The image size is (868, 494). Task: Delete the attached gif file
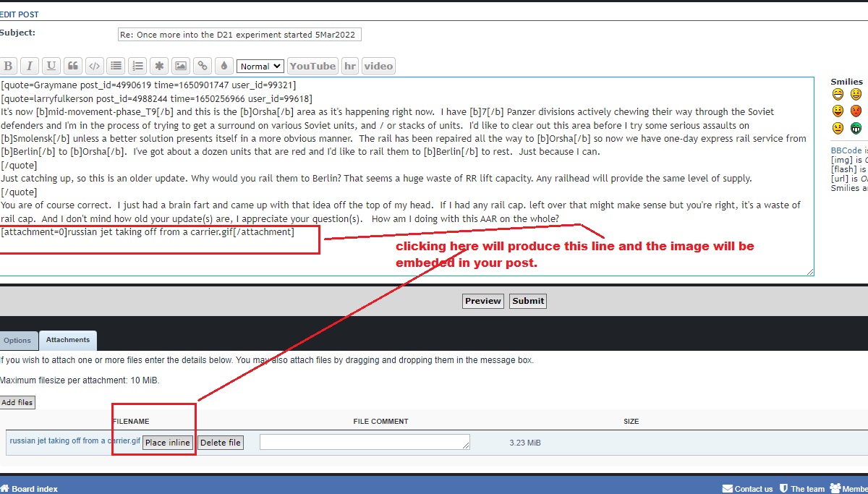(x=220, y=443)
